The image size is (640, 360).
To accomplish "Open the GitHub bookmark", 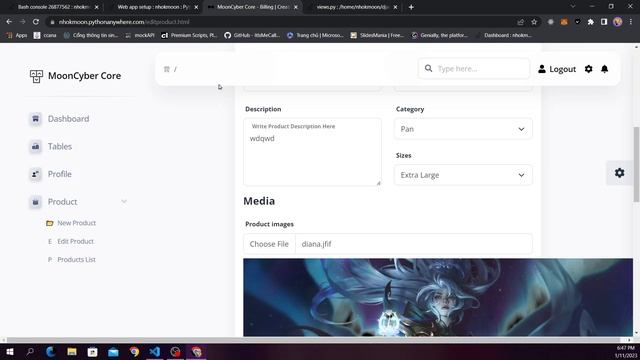I will tap(252, 36).
